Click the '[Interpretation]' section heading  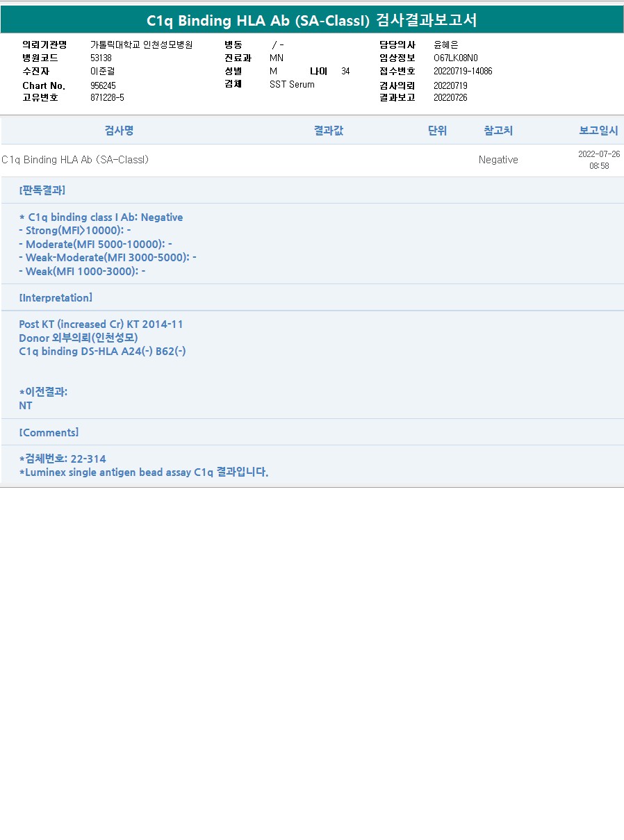click(56, 297)
